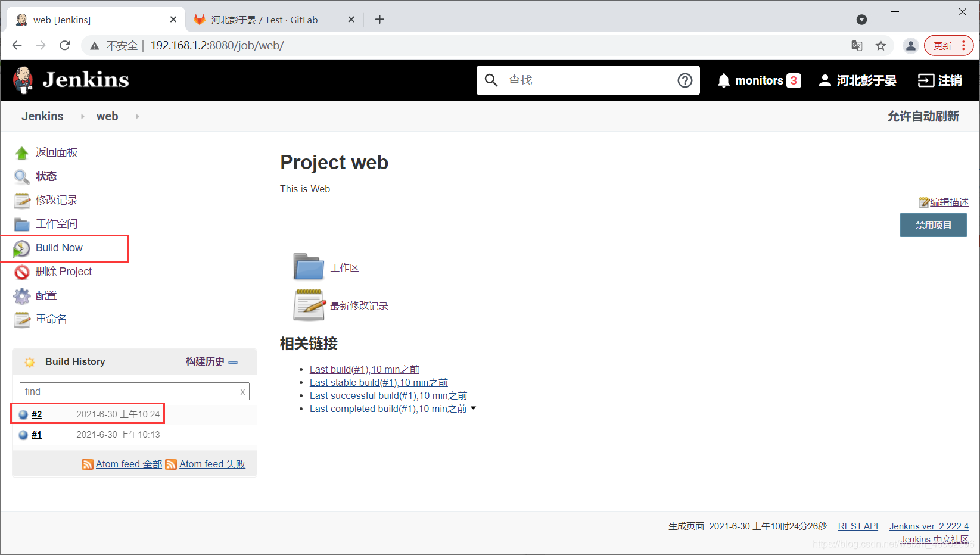
Task: Open the Chrome tab search dropdown
Action: pos(861,20)
